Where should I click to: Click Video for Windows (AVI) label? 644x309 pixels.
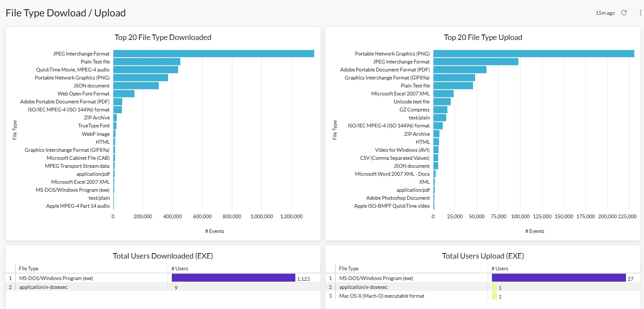point(402,150)
